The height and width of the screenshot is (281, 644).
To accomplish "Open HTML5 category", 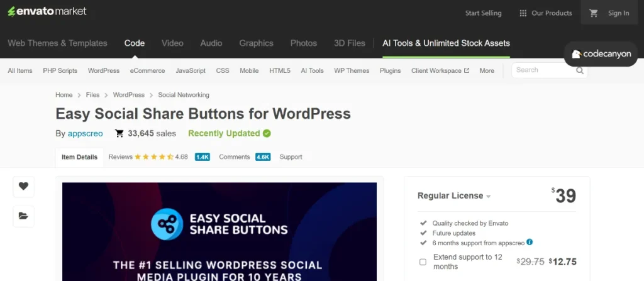I will 280,70.
